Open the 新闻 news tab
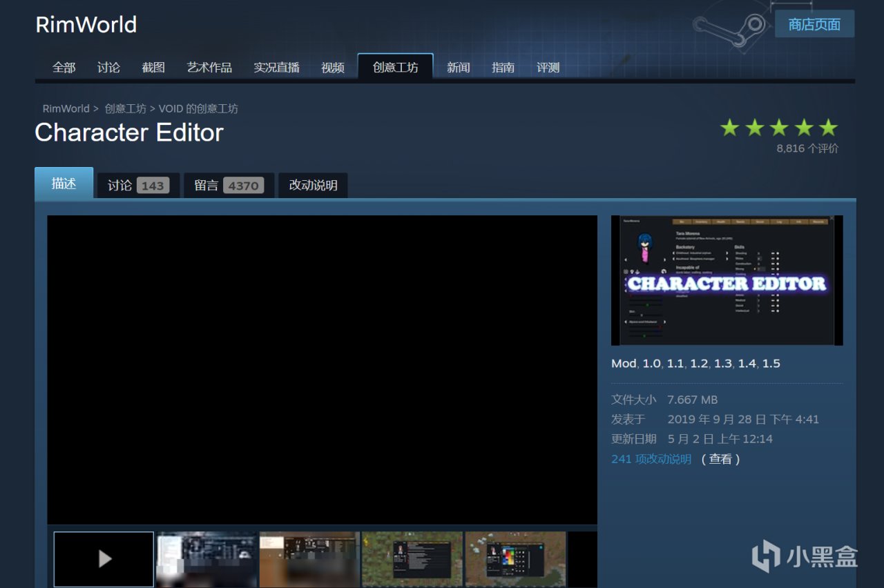The height and width of the screenshot is (588, 884). 459,68
